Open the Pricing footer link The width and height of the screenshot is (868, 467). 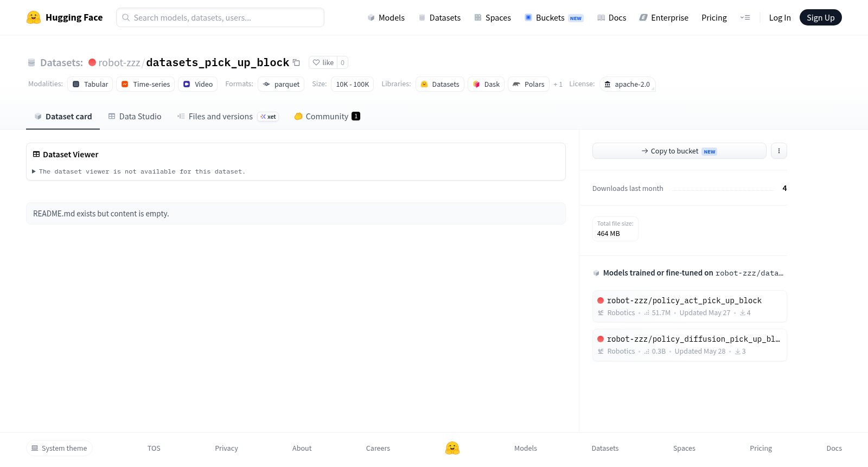point(761,448)
